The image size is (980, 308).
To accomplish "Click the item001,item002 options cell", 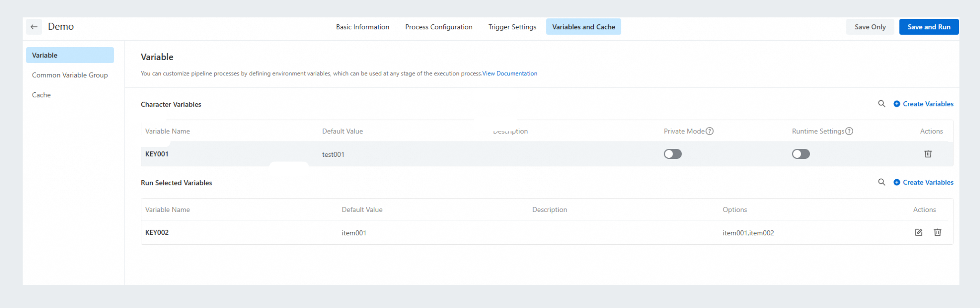I will pos(748,233).
